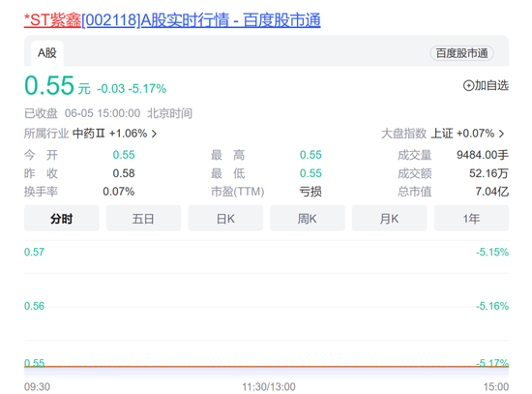Click the 09:30 time axis label
532x394 pixels.
click(x=38, y=386)
